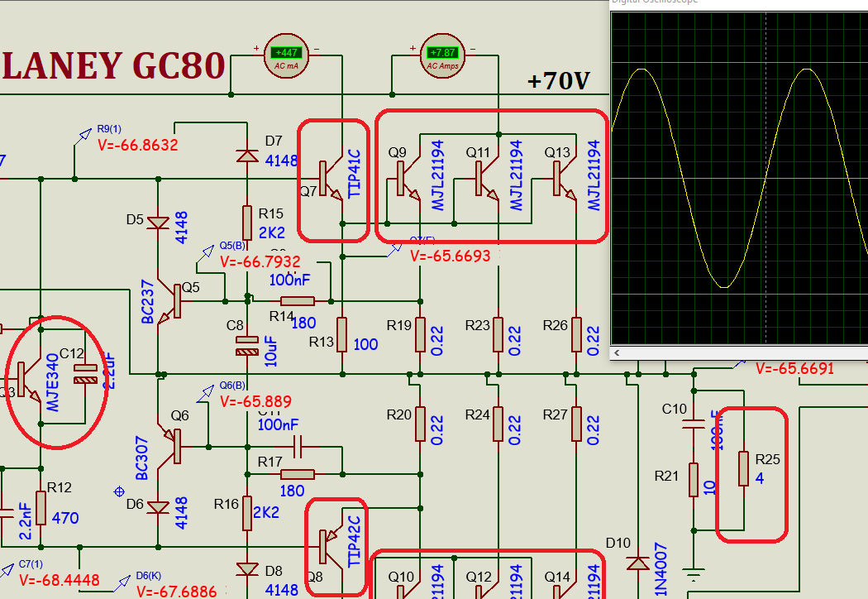This screenshot has width=868, height=599.
Task: Select the R17 180 resistor body
Action: coord(298,474)
